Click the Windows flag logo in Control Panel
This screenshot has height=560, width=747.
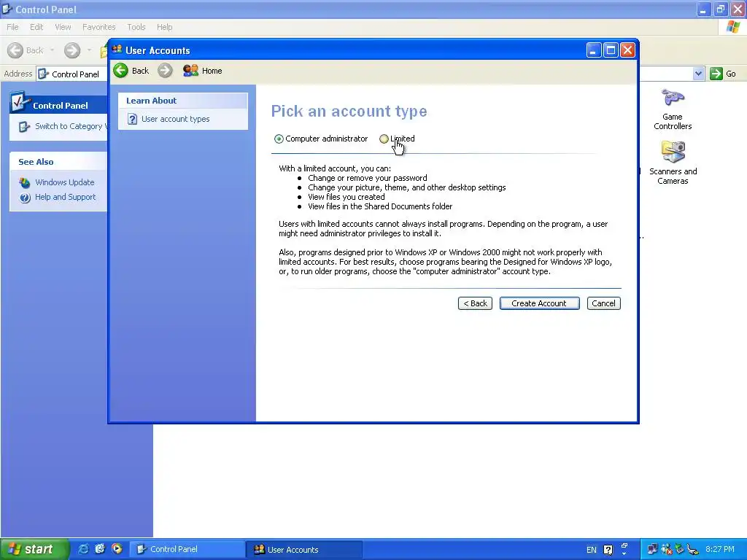coord(733,27)
